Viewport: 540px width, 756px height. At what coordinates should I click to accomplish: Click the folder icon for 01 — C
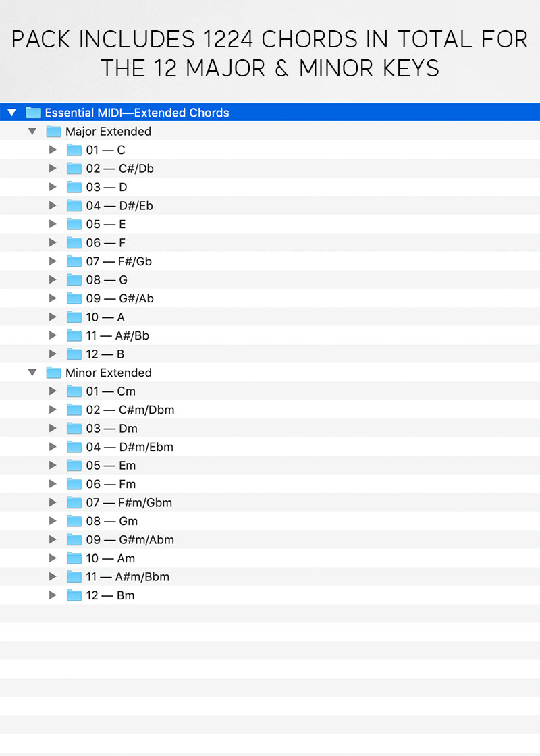tap(74, 150)
